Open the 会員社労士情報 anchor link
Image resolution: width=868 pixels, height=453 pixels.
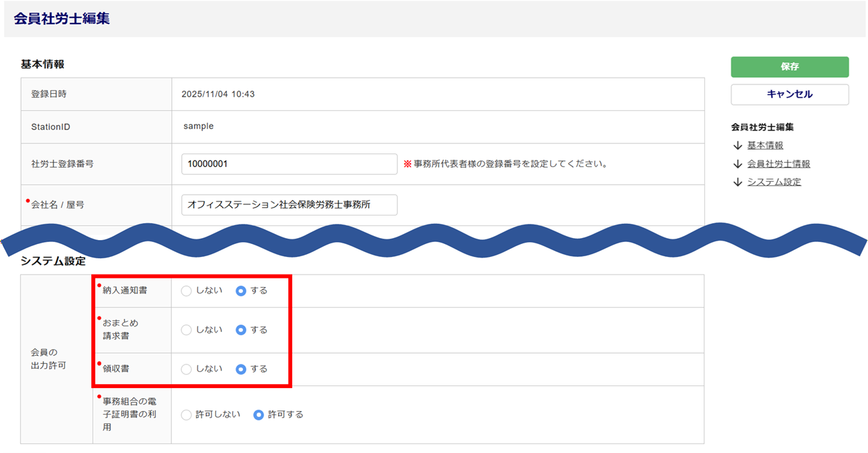click(778, 164)
